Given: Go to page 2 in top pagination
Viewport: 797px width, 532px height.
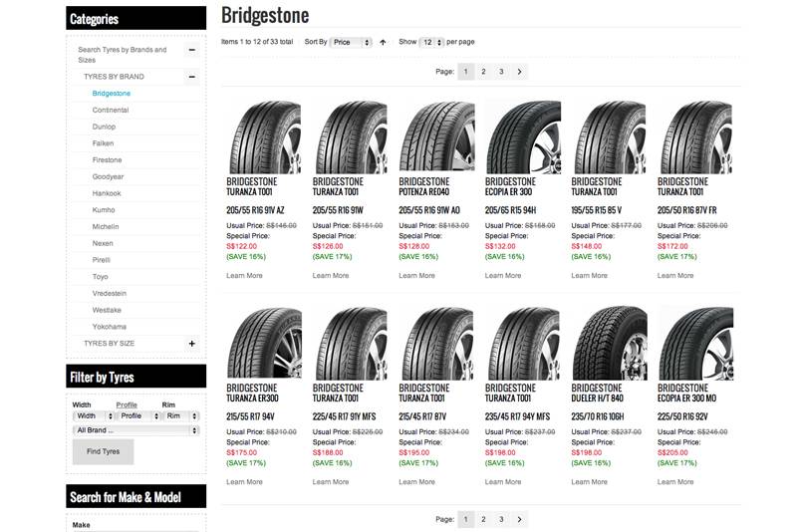Looking at the screenshot, I should click(x=483, y=72).
